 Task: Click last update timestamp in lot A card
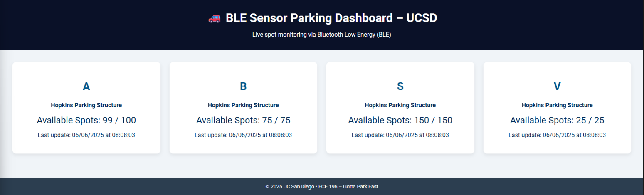click(x=86, y=135)
